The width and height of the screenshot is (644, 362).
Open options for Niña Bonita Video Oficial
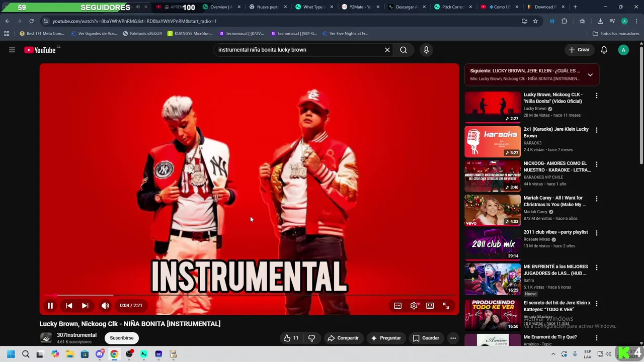(597, 96)
